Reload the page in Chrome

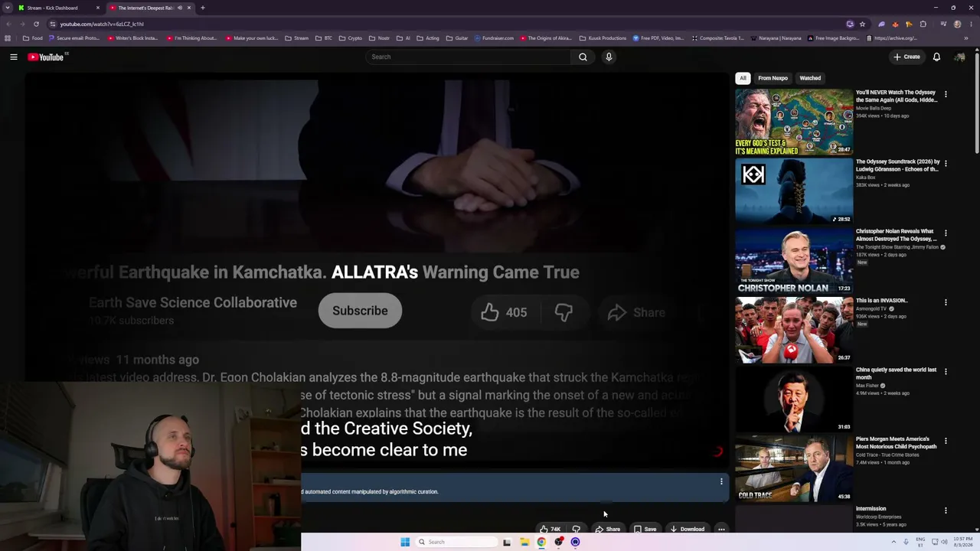[x=36, y=24]
